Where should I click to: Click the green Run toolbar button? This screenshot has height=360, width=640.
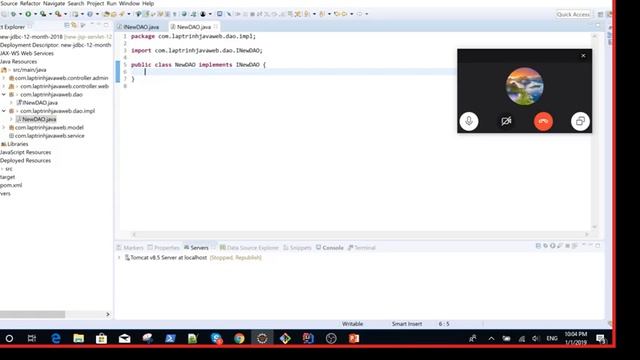pos(28,14)
